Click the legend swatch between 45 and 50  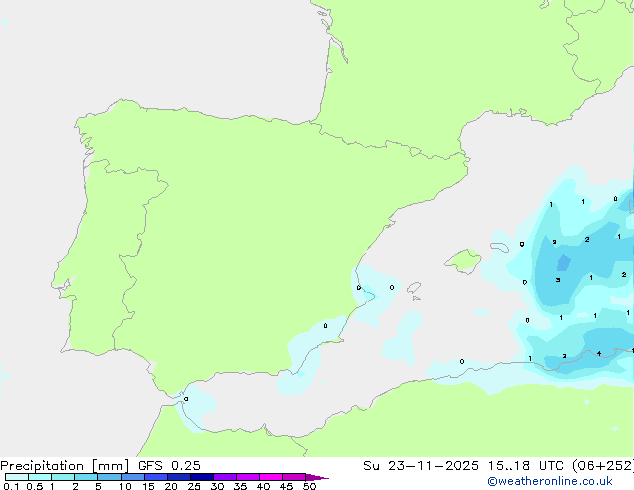294,477
